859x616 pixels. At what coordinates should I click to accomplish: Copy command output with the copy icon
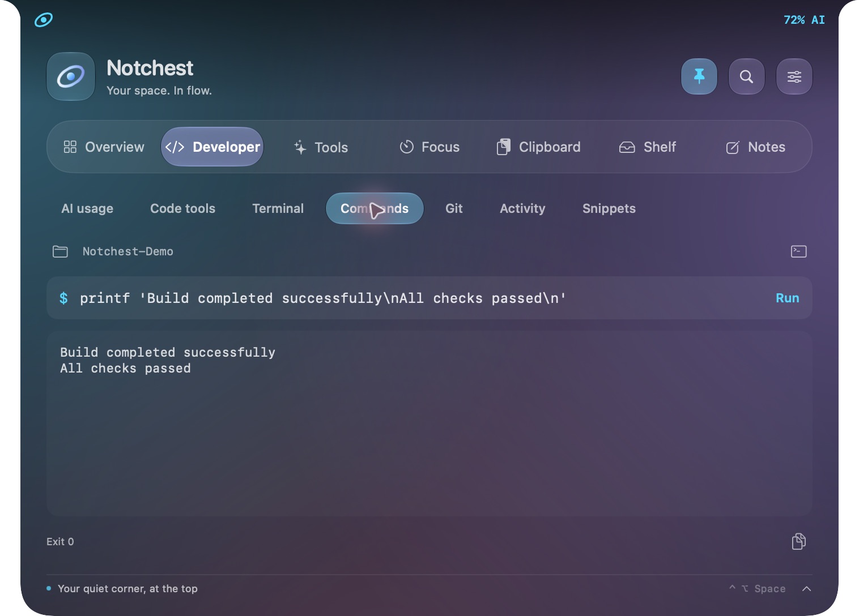(x=799, y=542)
